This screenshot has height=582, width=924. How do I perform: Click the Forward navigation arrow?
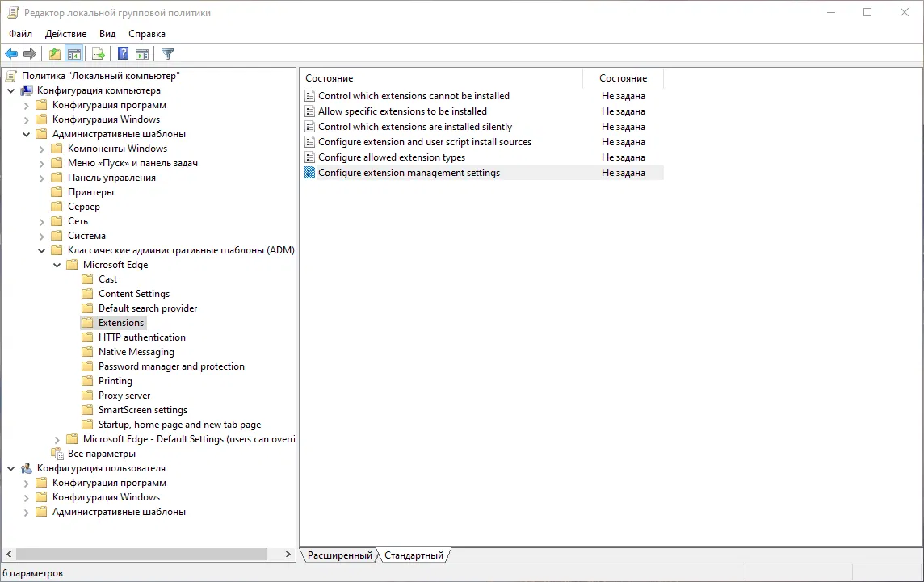point(30,53)
